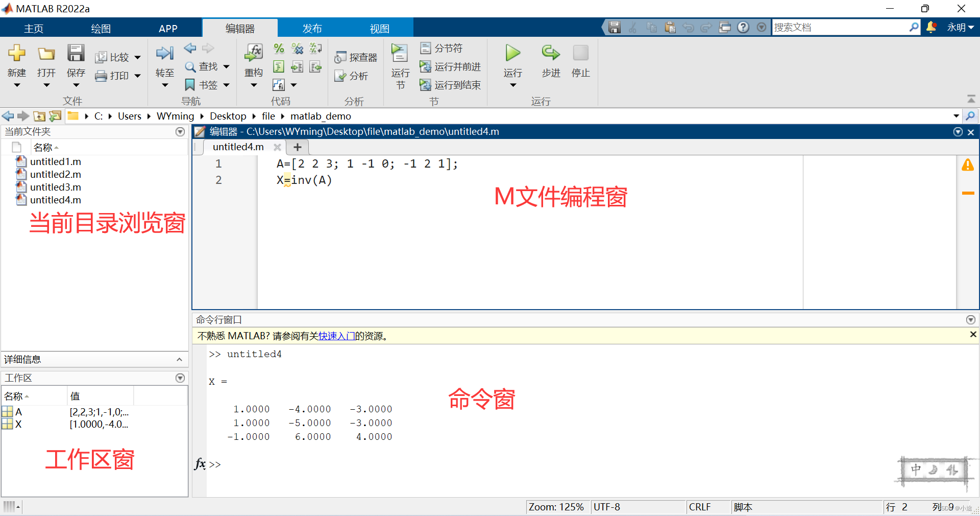Click the Desktop segment in address path

(228, 116)
